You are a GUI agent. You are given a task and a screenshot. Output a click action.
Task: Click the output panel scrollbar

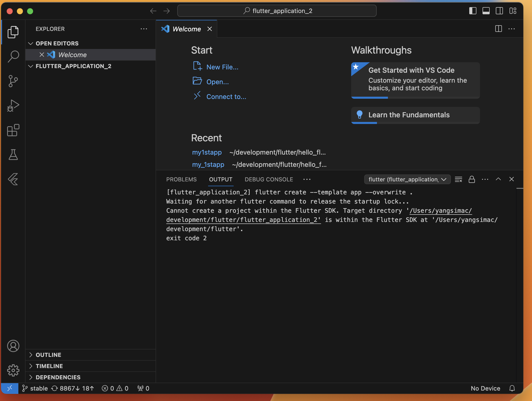520,285
